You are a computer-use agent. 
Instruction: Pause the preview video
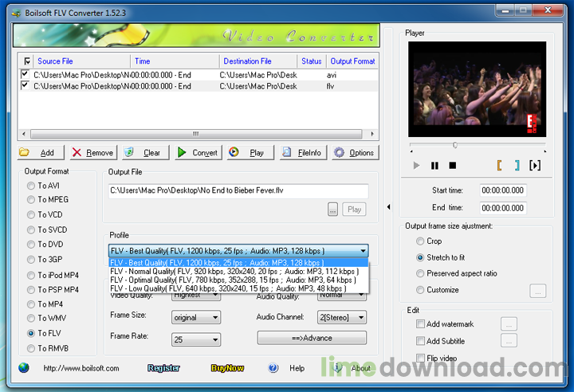pos(434,166)
